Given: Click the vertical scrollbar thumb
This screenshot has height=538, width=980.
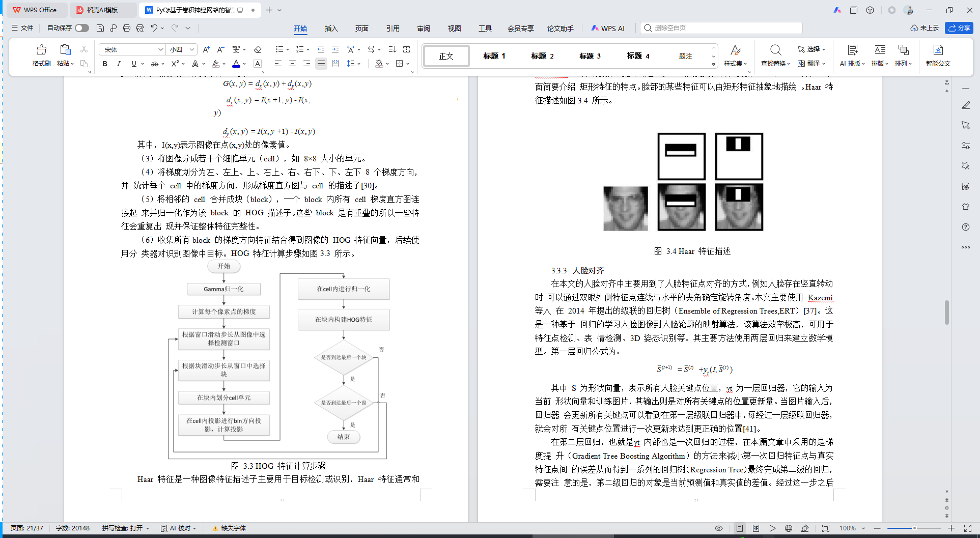Looking at the screenshot, I should 947,313.
